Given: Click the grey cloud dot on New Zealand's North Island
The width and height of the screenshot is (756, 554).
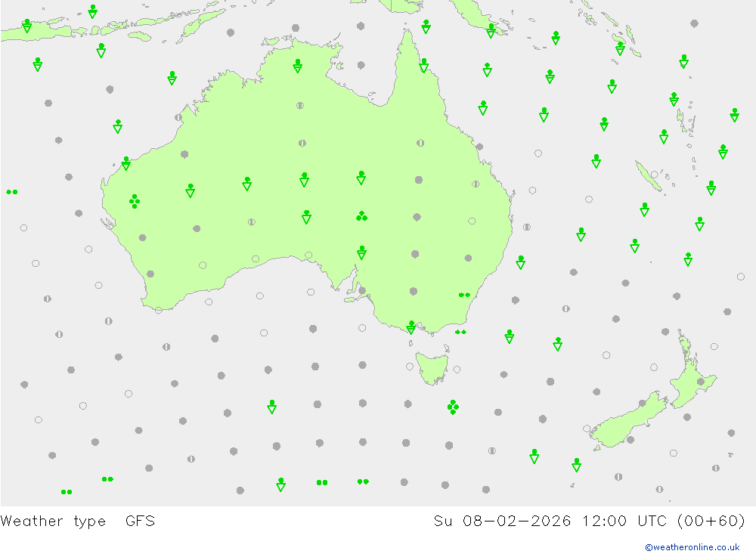Looking at the screenshot, I should point(701,382).
